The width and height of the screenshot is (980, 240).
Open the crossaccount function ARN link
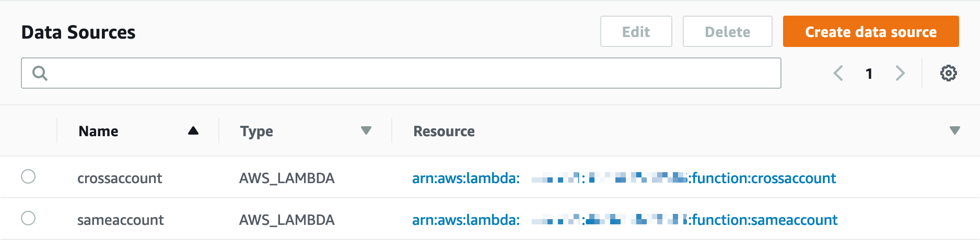[x=624, y=178]
